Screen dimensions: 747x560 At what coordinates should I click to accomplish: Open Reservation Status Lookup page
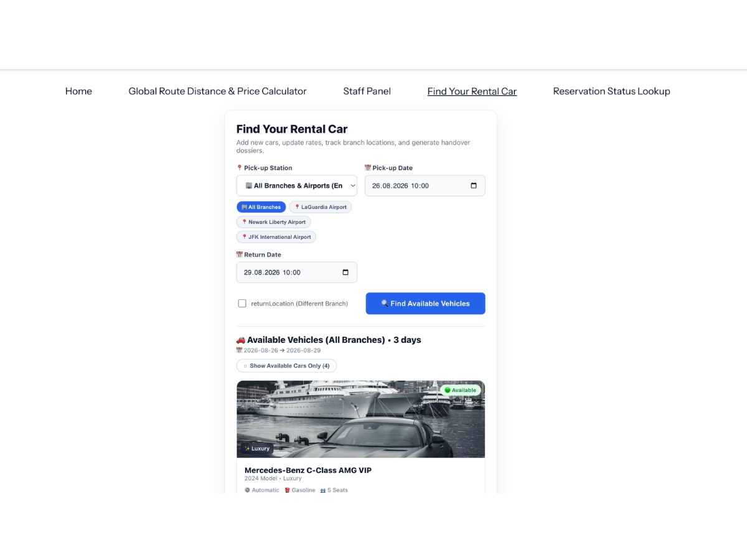pos(611,91)
